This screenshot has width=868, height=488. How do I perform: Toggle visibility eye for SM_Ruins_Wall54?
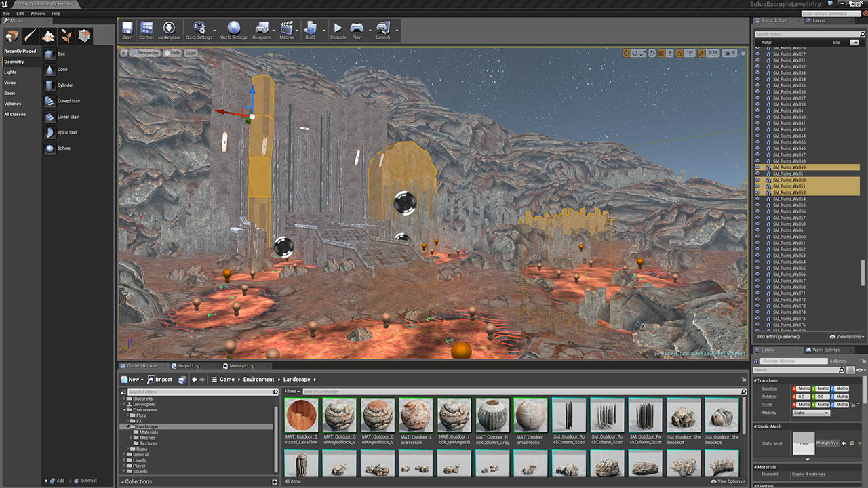click(x=758, y=199)
